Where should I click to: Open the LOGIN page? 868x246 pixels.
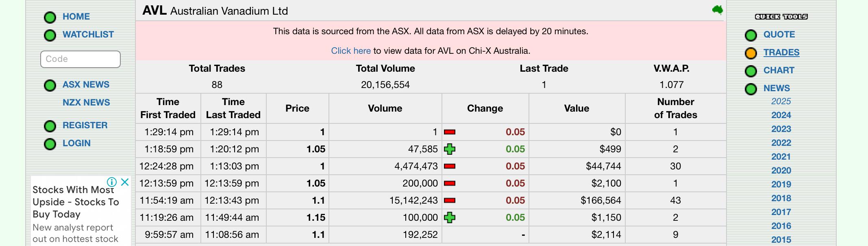click(76, 143)
